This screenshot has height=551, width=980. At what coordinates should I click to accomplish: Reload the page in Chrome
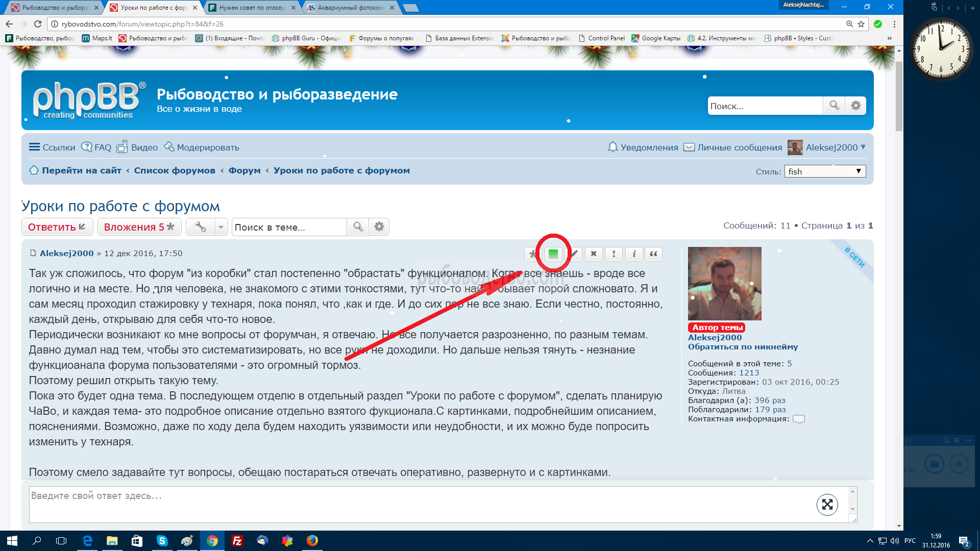(38, 24)
